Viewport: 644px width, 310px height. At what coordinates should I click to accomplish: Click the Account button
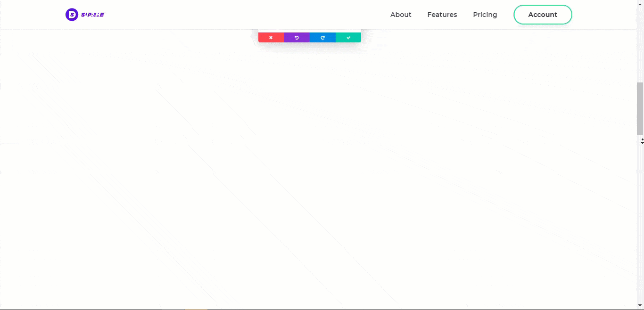pos(543,15)
